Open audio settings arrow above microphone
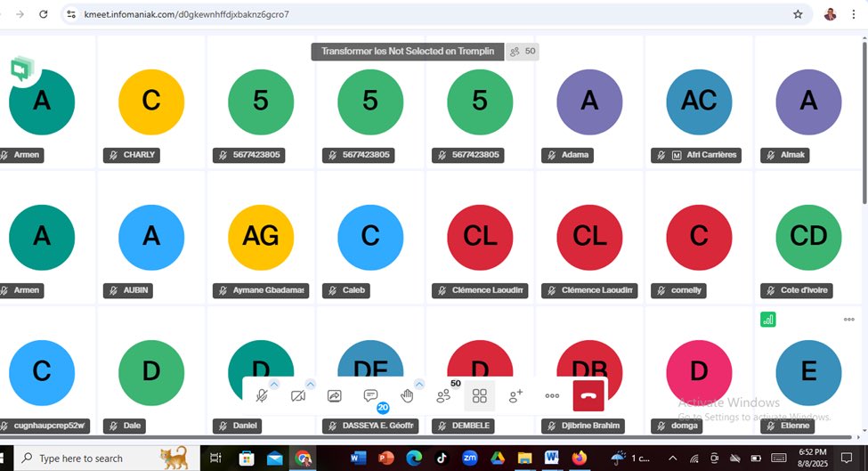This screenshot has width=868, height=471. point(274,384)
